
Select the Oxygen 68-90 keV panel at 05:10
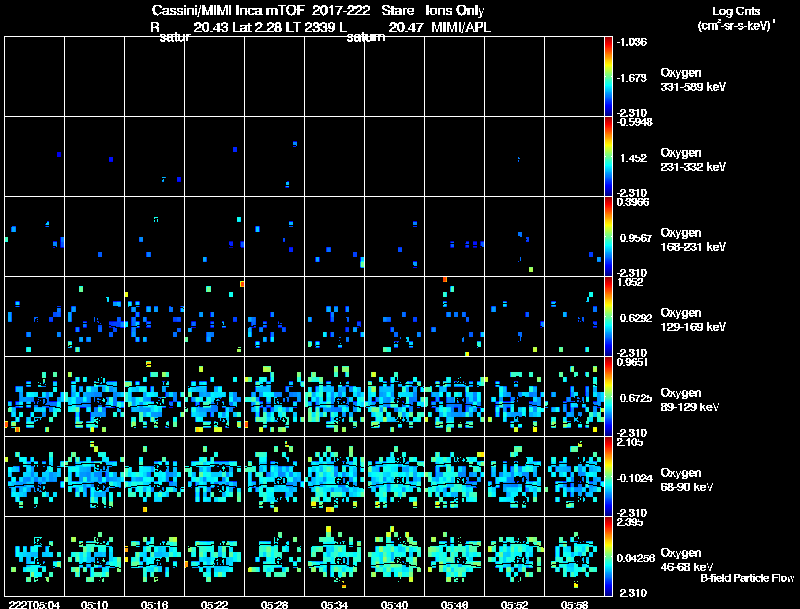[x=94, y=476]
